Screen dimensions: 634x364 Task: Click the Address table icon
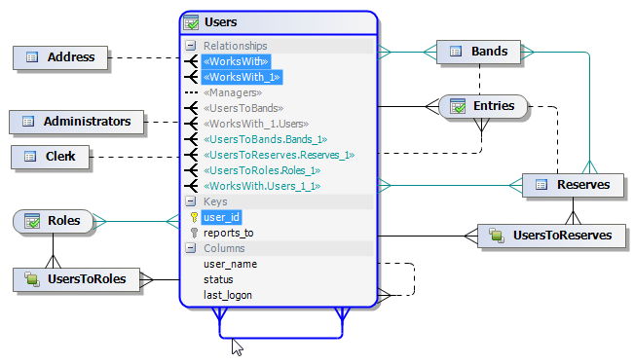[x=32, y=57]
